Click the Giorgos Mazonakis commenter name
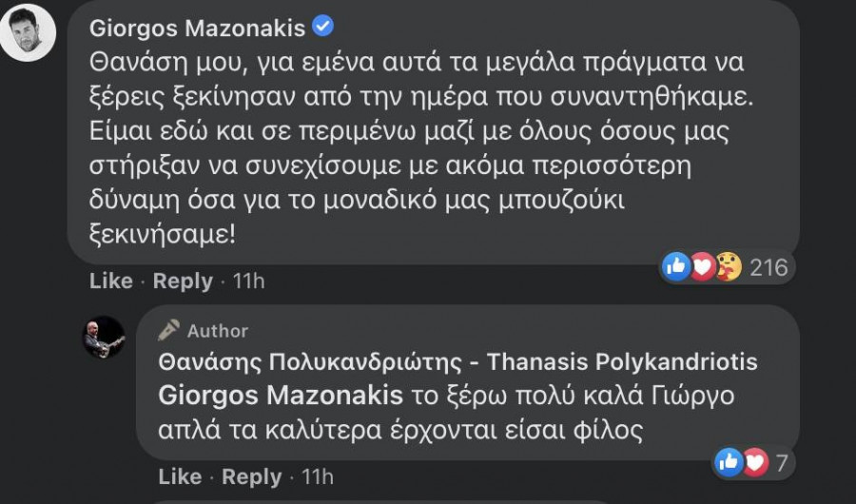 point(197,29)
